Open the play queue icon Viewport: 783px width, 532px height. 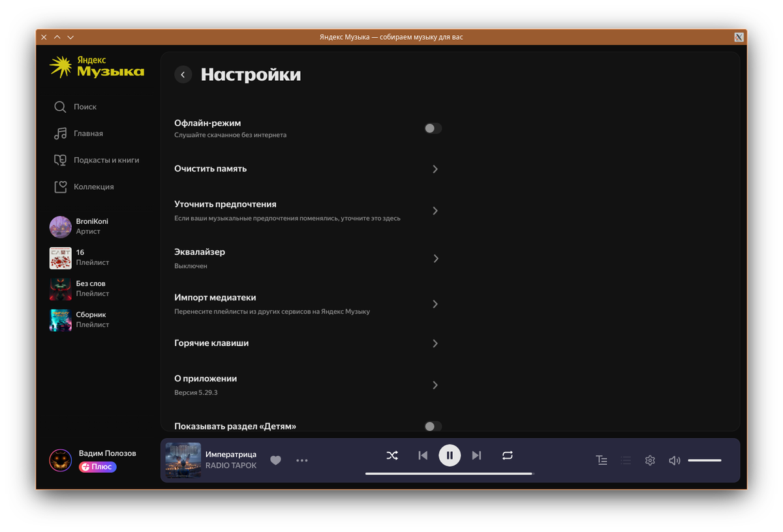[626, 460]
